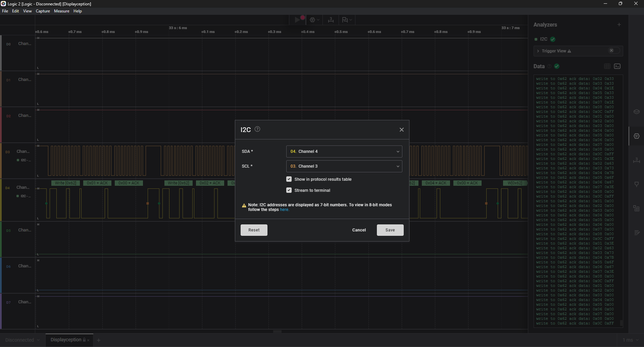Image resolution: width=644 pixels, height=347 pixels.
Task: Follow the 'here' link in note
Action: coord(284,210)
